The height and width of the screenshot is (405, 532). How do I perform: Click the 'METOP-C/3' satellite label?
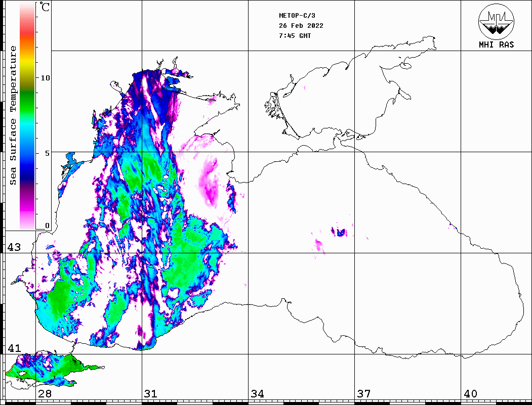(x=297, y=16)
